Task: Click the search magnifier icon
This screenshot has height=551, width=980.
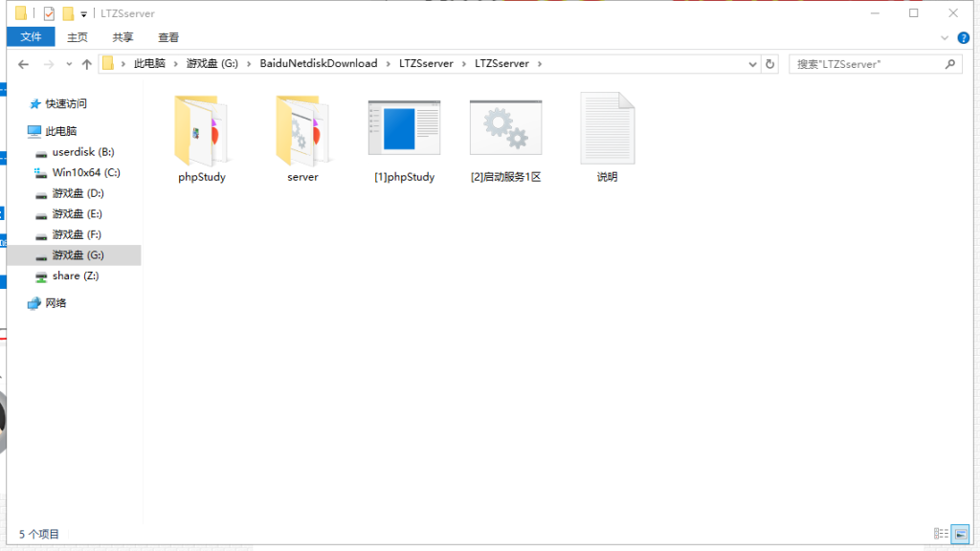Action: pyautogui.click(x=950, y=64)
